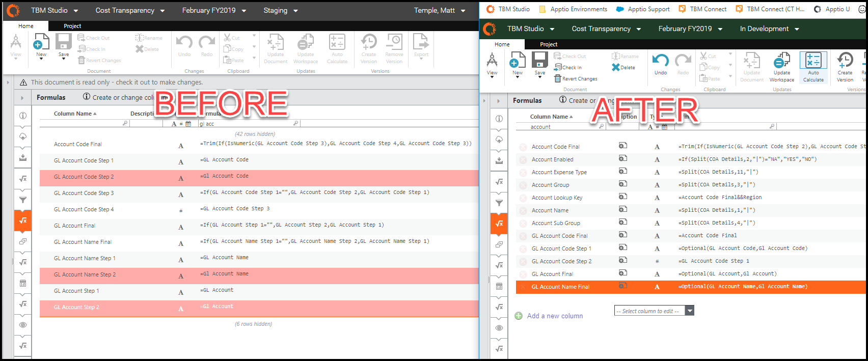Click remove circle icon on Account Group row

coord(523,185)
